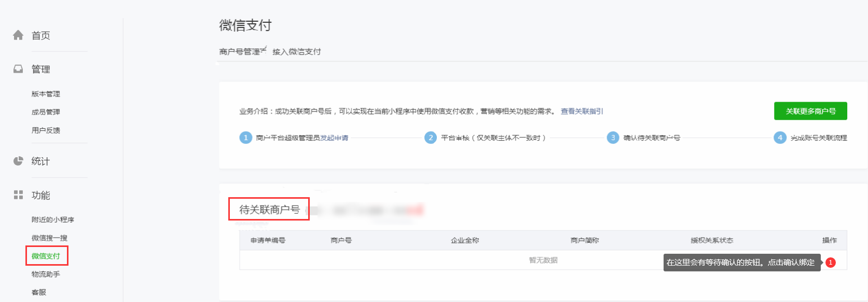Click the home icon beside 首页
Image resolution: width=868 pixels, height=302 pixels.
click(18, 35)
